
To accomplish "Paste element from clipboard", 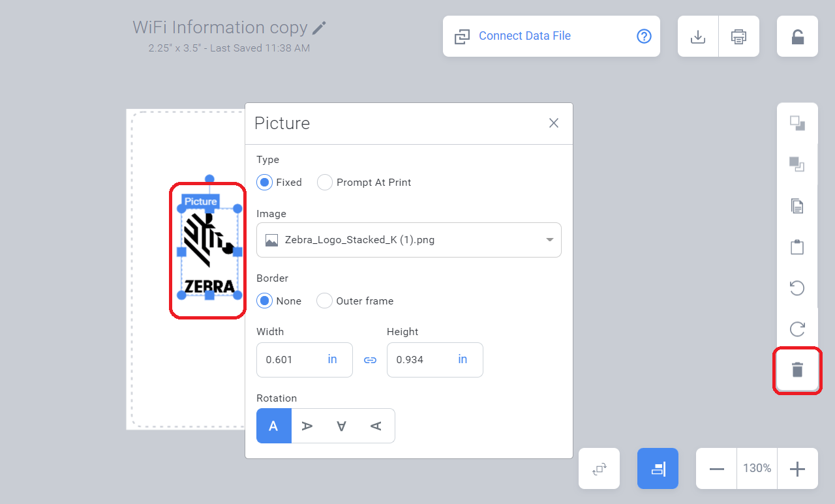I will pos(797,246).
